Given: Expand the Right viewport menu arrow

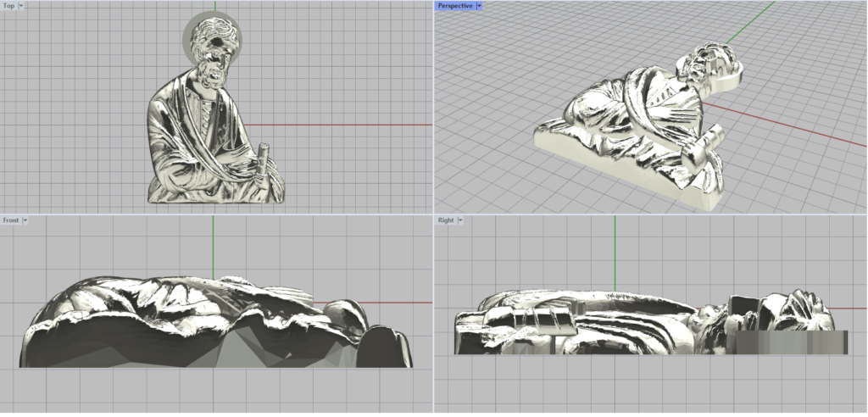Looking at the screenshot, I should click(459, 220).
